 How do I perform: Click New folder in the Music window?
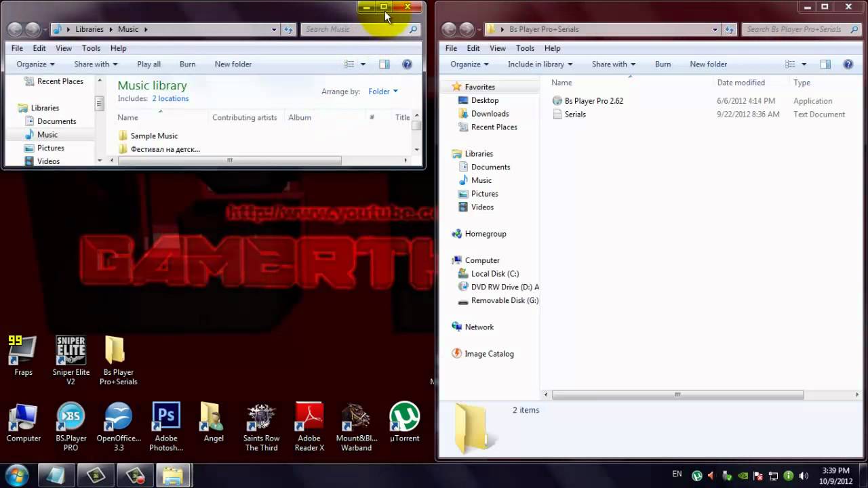233,64
